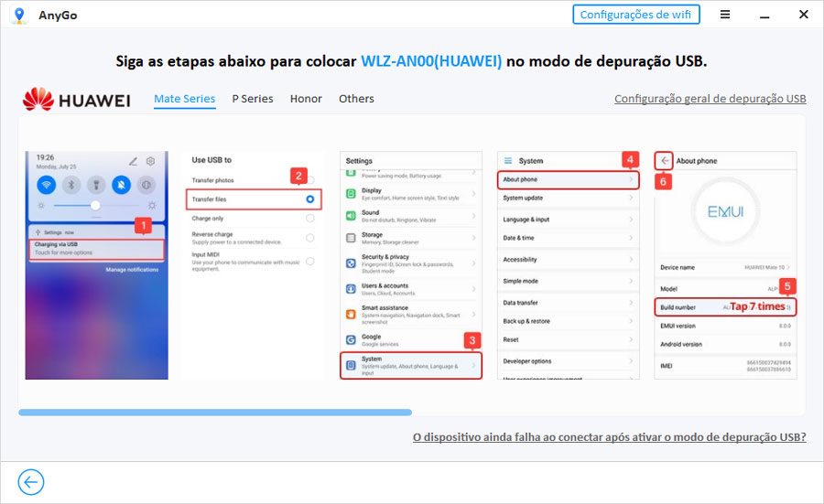
Task: Click the Display icon in Settings tutorial image
Action: click(x=351, y=194)
